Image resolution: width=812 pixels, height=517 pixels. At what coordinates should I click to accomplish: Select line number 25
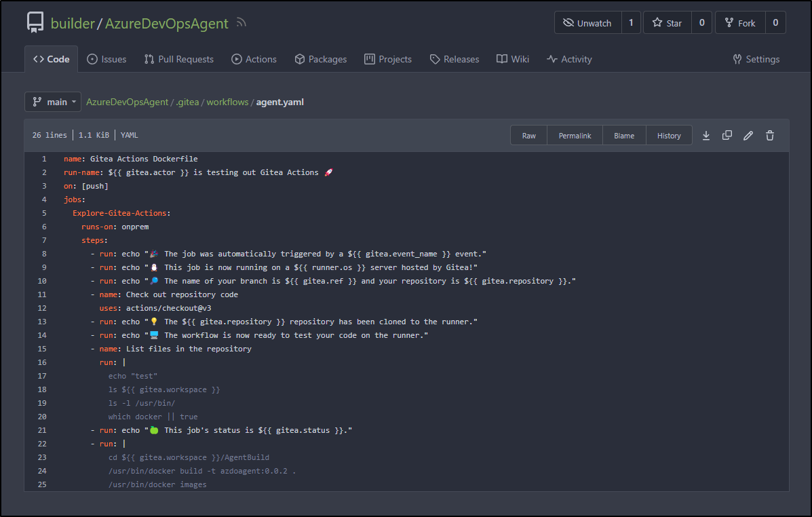pos(42,484)
